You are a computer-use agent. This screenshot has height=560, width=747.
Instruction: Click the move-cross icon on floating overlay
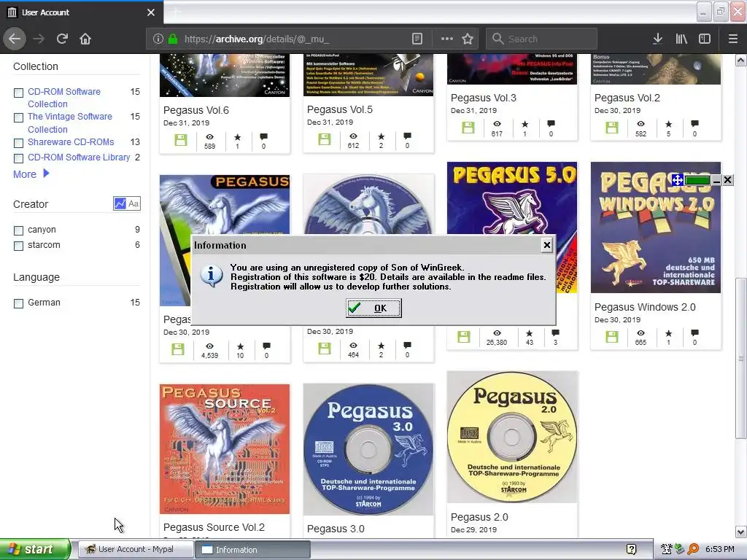678,180
